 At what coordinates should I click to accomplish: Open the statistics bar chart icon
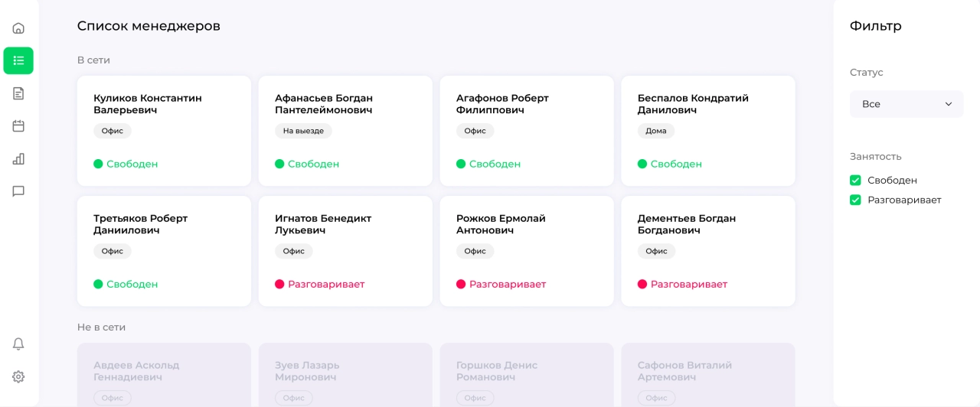(18, 159)
